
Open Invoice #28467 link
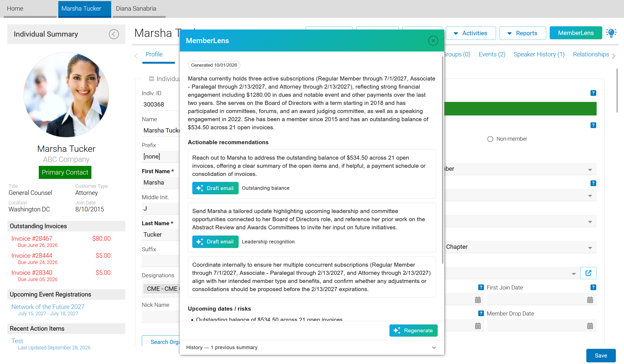[x=32, y=239]
